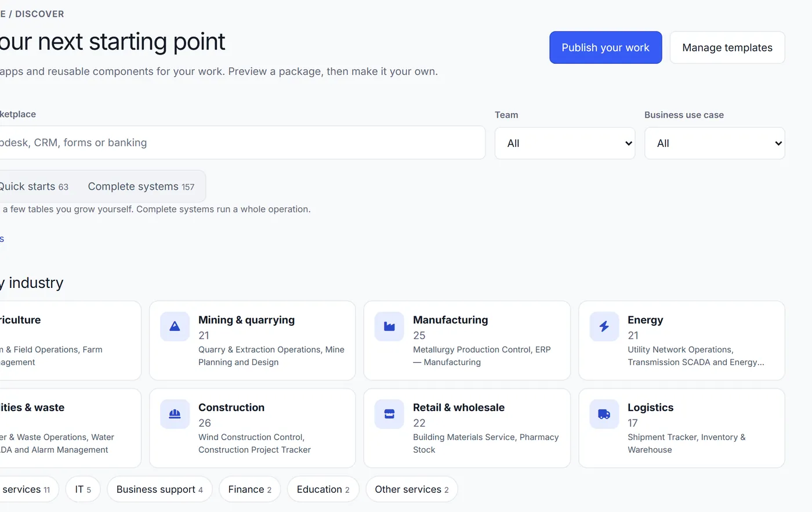Click 'Building Materials Service, Pharmacy Stock' text
The height and width of the screenshot is (512, 812).
(486, 444)
